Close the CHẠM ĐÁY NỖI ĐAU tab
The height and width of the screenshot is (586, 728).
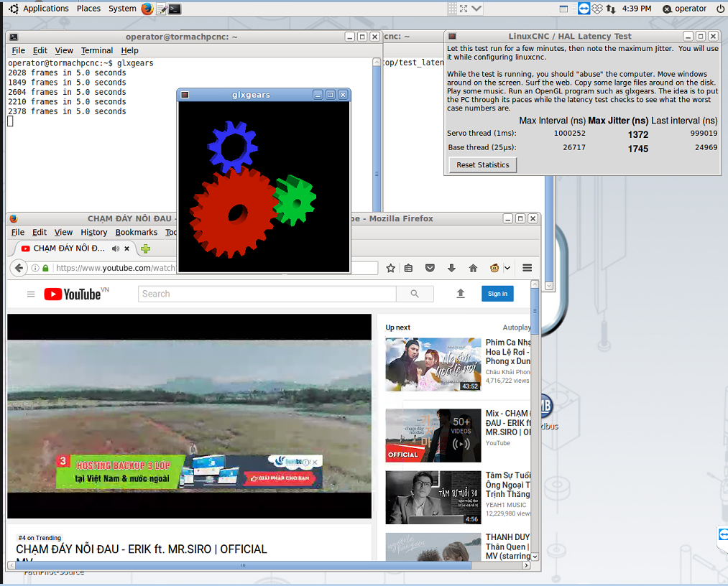[x=126, y=248]
